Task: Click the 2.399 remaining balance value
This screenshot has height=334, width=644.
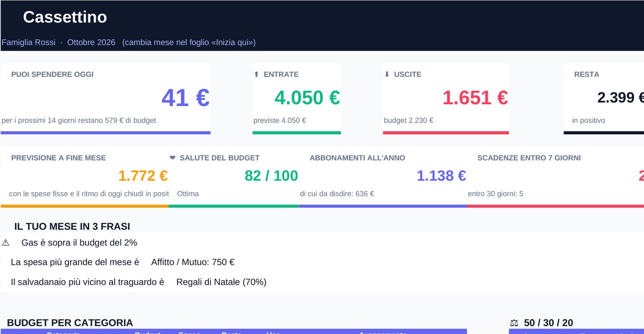Action: pos(621,98)
